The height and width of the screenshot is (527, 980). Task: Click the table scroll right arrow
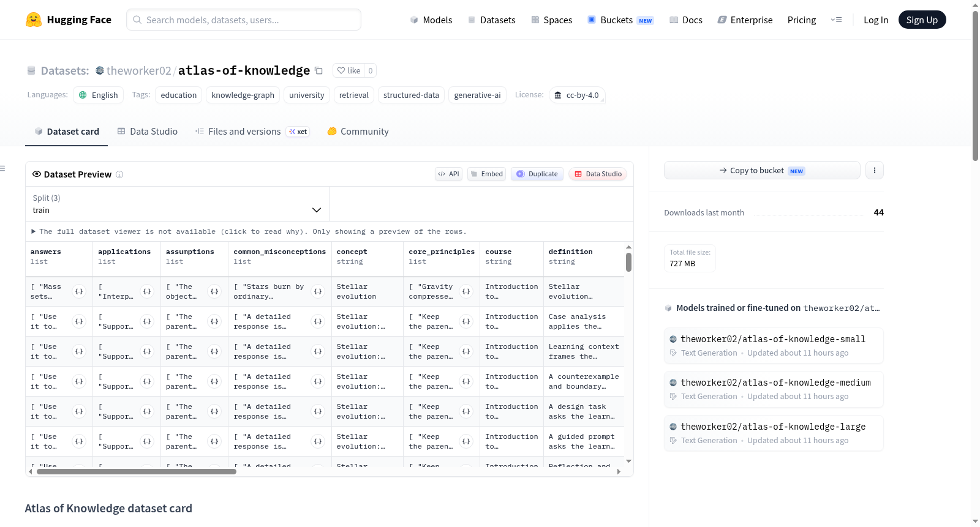click(x=619, y=472)
